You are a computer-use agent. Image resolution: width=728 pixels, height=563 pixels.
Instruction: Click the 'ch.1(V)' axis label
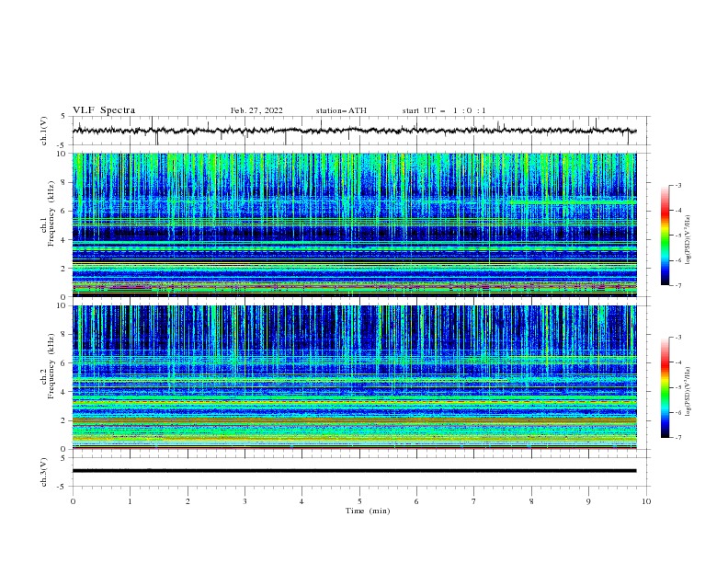pos(44,131)
